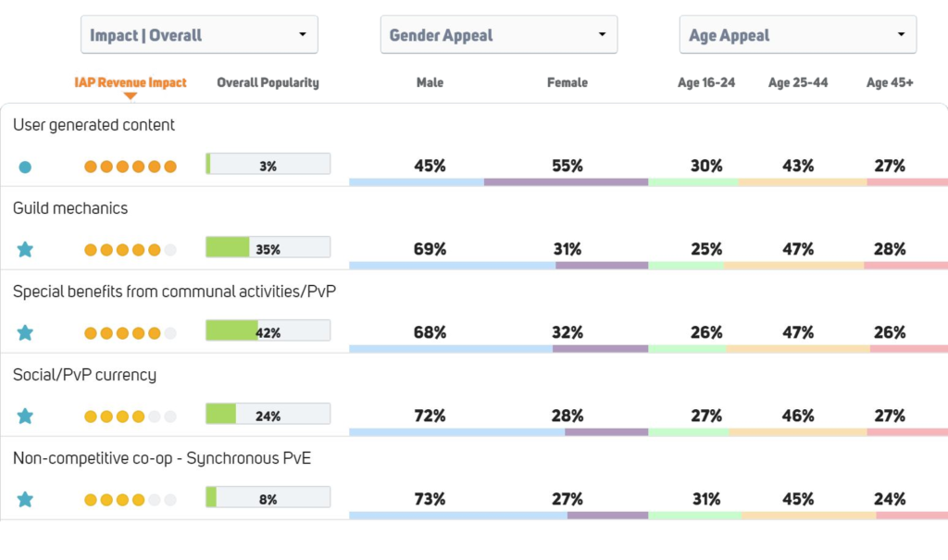
Task: Open the Social/PvP currency feature title
Action: [84, 375]
